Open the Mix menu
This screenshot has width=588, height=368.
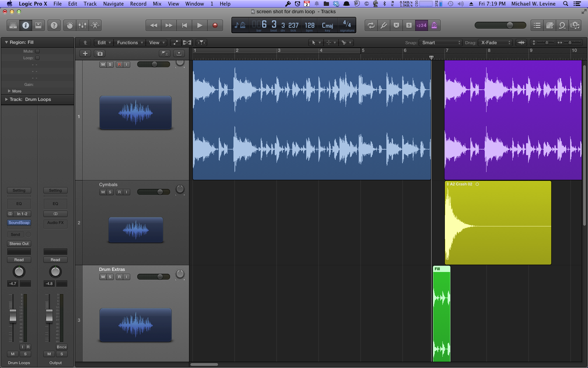(x=157, y=4)
